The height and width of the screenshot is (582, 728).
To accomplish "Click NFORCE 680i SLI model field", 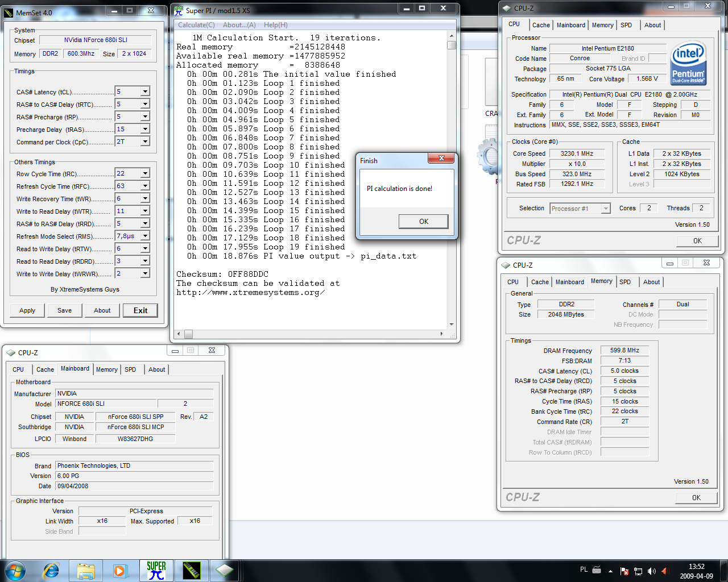I will (x=106, y=404).
